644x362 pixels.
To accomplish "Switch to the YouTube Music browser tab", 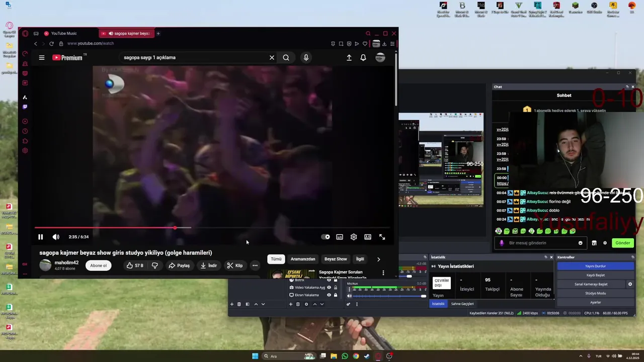I will tap(63, 33).
